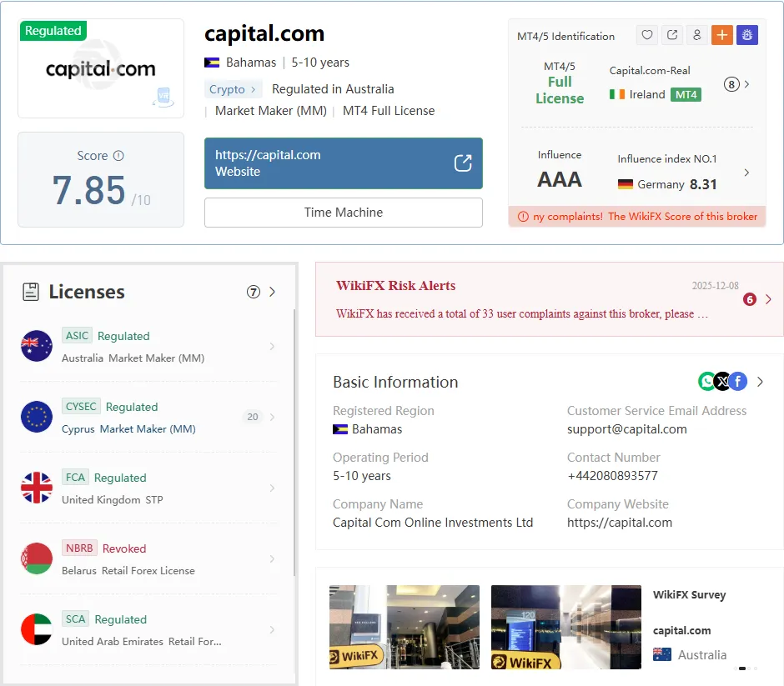Click the Licenses panel scrollbar
The image size is (784, 686).
pos(294,442)
